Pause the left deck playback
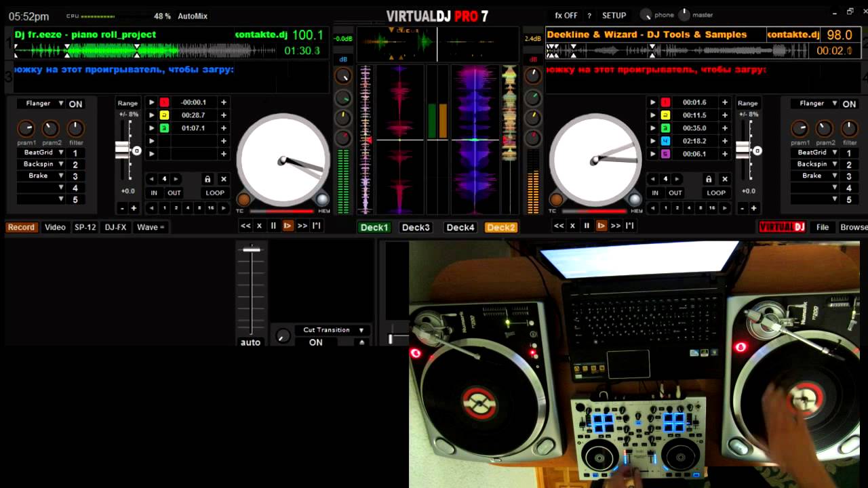868x488 pixels. click(273, 226)
